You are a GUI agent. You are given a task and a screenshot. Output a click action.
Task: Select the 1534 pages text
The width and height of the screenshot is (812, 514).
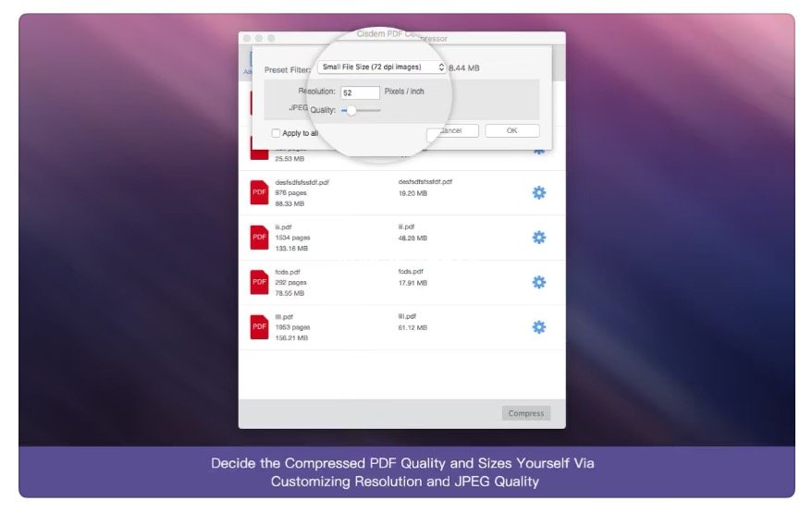292,238
